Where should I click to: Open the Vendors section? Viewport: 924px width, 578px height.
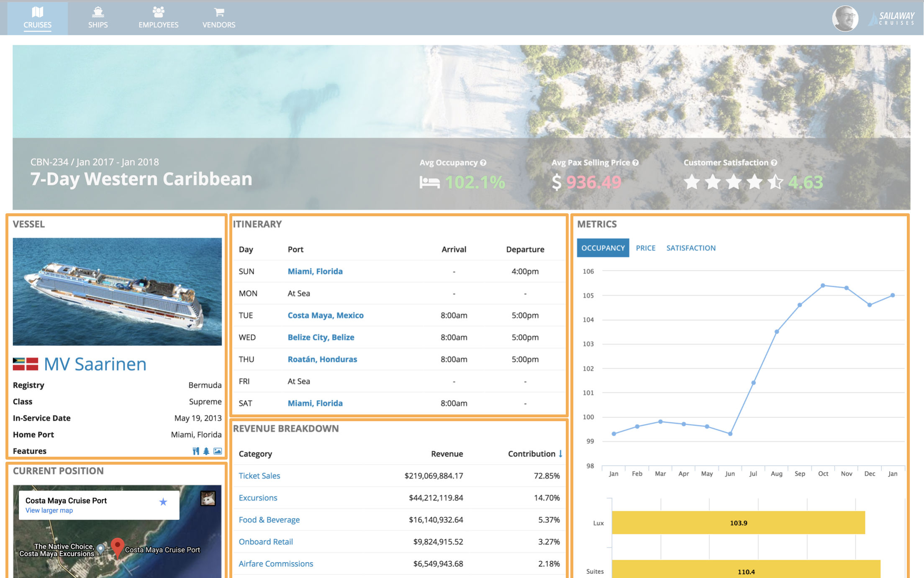[x=219, y=18]
